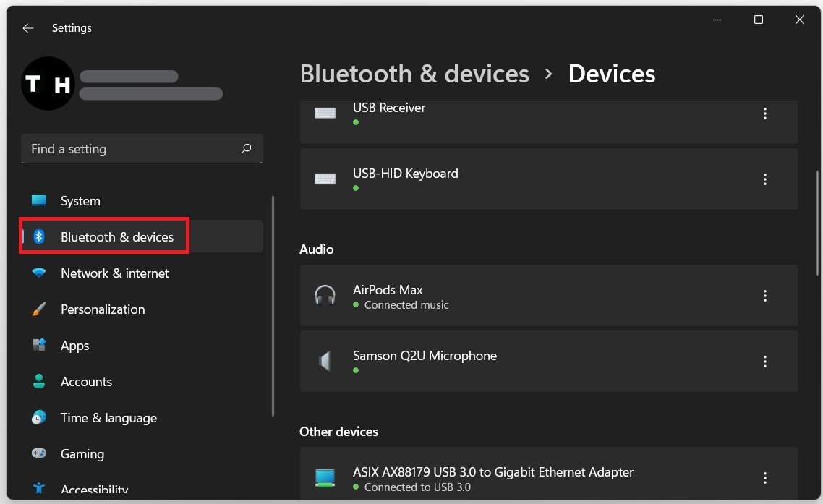
Task: Click the AirPods Max headphones icon
Action: click(325, 296)
